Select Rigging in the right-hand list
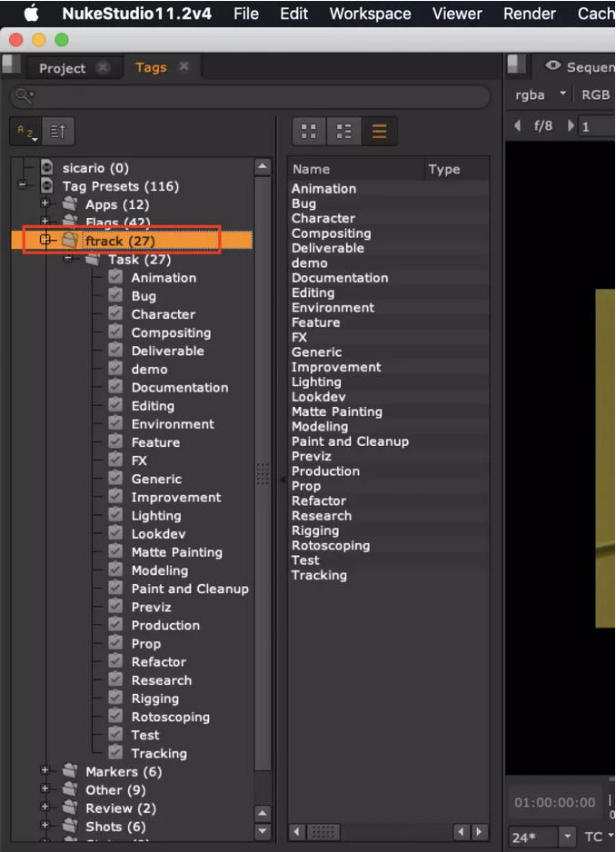616x852 pixels. pyautogui.click(x=315, y=530)
